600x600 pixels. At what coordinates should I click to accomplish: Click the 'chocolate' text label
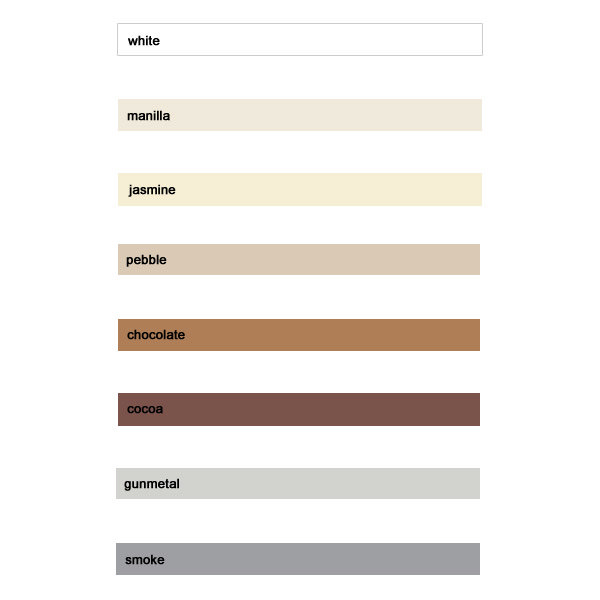tap(156, 335)
